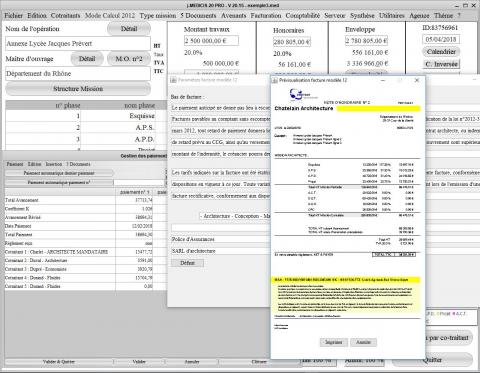Image resolution: width=480 pixels, height=373 pixels.
Task: Click the Clôturer button
Action: [x=259, y=362]
